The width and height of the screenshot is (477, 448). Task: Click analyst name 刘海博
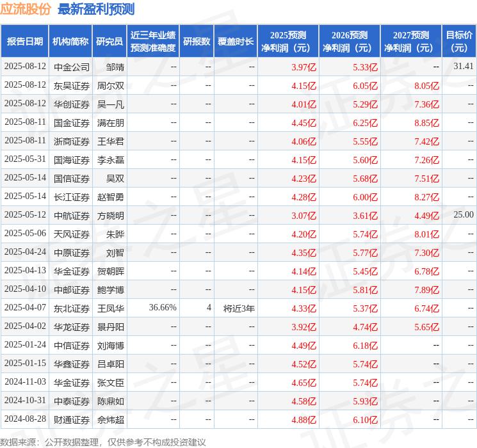[x=110, y=346]
